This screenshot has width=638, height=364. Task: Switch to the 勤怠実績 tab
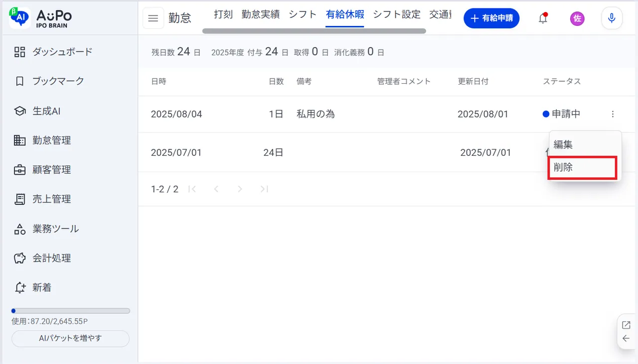pyautogui.click(x=261, y=14)
